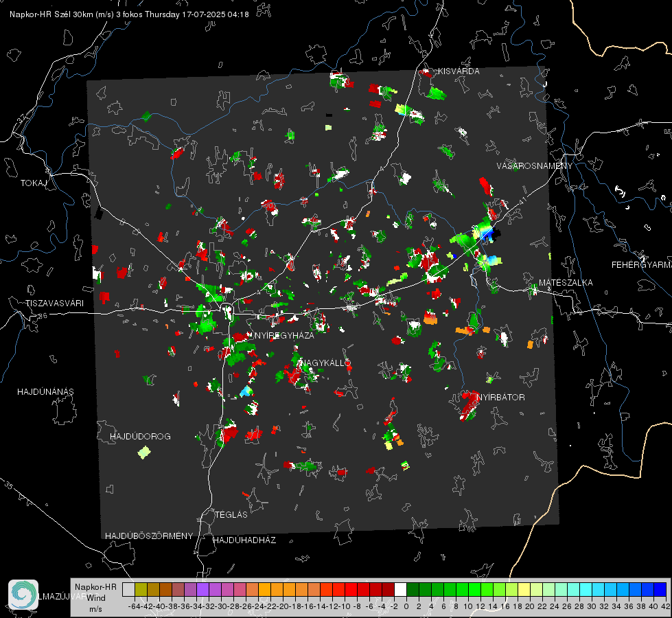Click the TOKAJ label on the map
Screen dimensions: 672x618
34,183
